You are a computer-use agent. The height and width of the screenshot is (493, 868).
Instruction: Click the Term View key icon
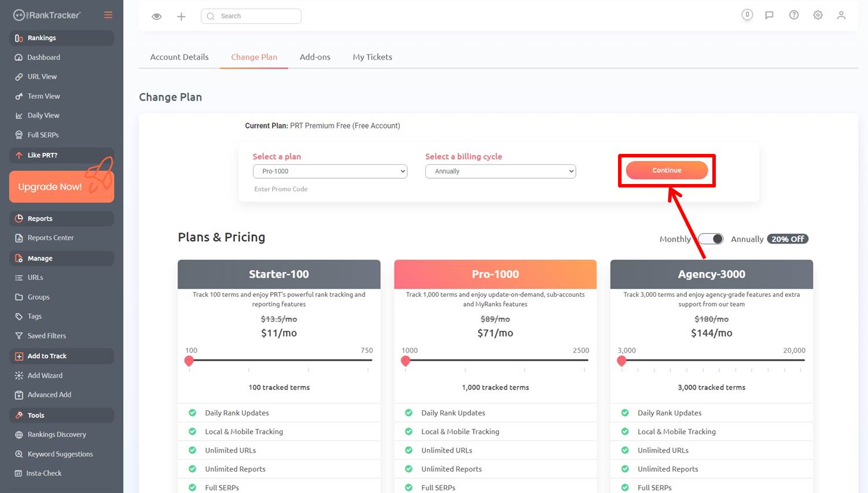pyautogui.click(x=19, y=96)
